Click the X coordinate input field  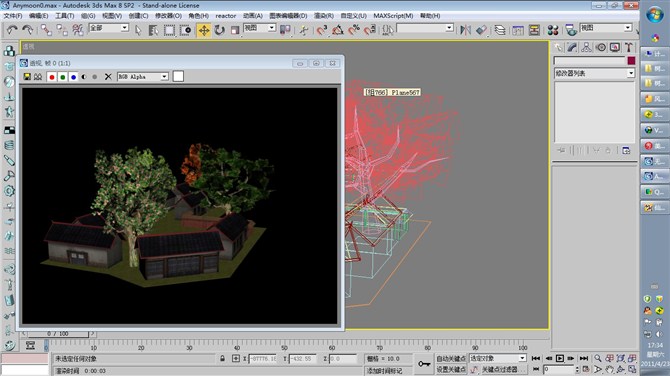point(262,358)
